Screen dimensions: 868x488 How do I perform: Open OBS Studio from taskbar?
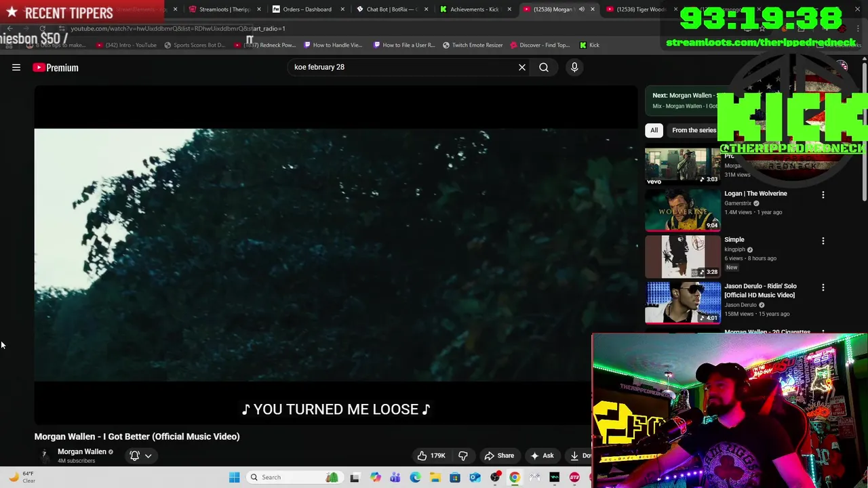click(x=495, y=477)
